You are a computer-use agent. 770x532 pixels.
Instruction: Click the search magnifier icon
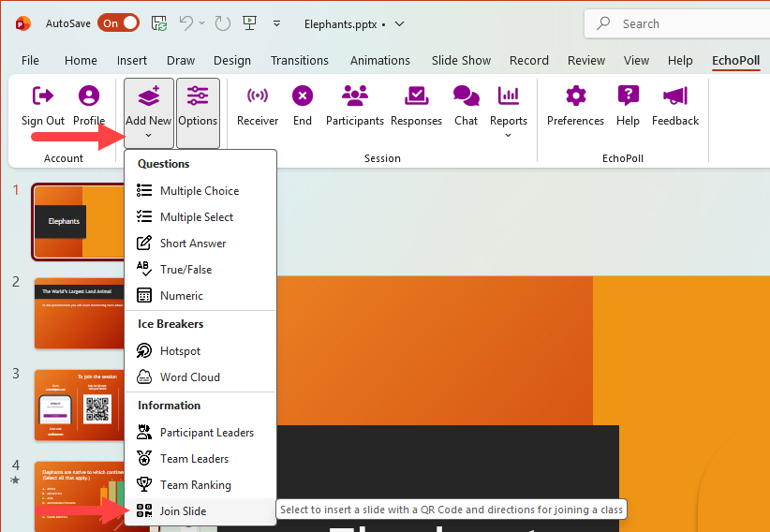(603, 23)
